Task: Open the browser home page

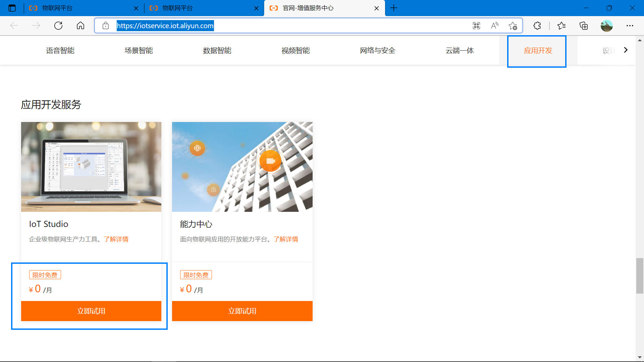Action: 80,25
